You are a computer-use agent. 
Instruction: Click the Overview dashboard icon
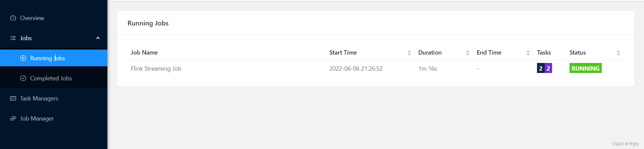pos(13,18)
